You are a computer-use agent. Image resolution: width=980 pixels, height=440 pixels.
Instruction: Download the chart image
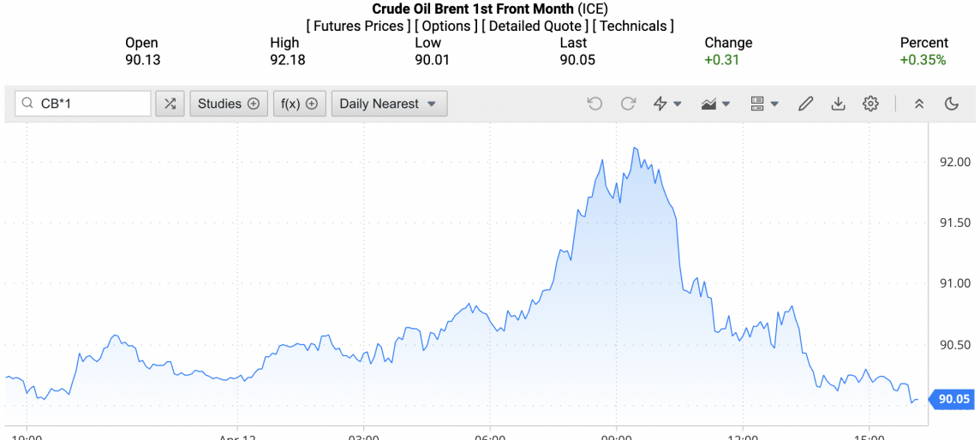[x=838, y=104]
